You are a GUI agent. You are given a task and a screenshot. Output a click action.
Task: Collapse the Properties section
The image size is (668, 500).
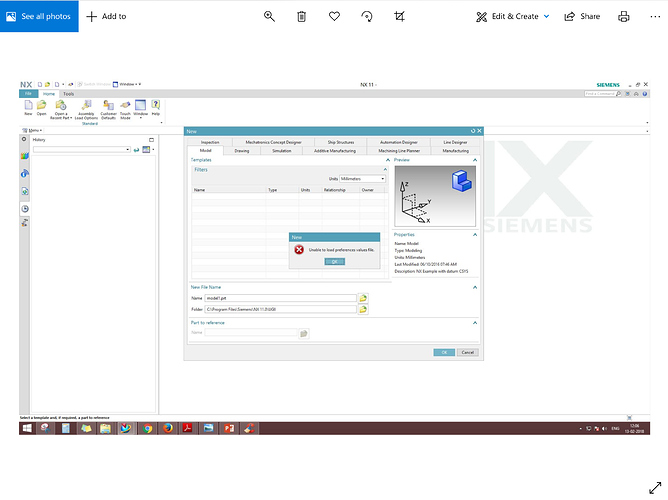(475, 235)
